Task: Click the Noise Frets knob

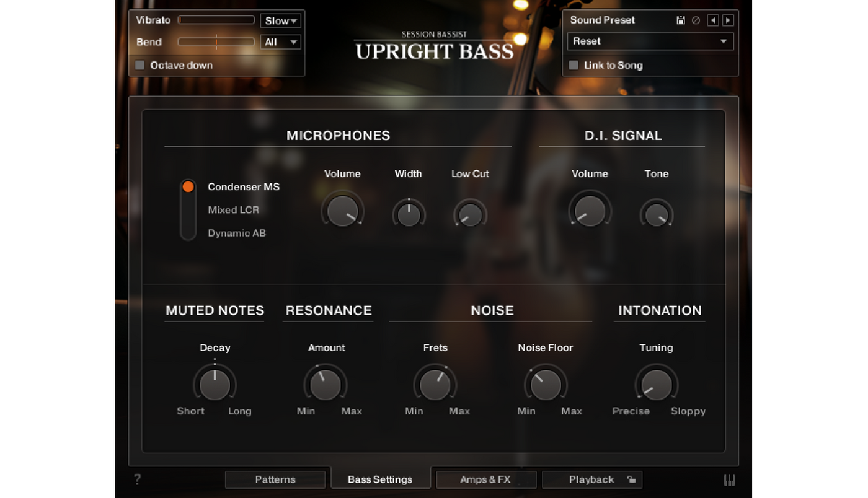Action: pos(435,385)
